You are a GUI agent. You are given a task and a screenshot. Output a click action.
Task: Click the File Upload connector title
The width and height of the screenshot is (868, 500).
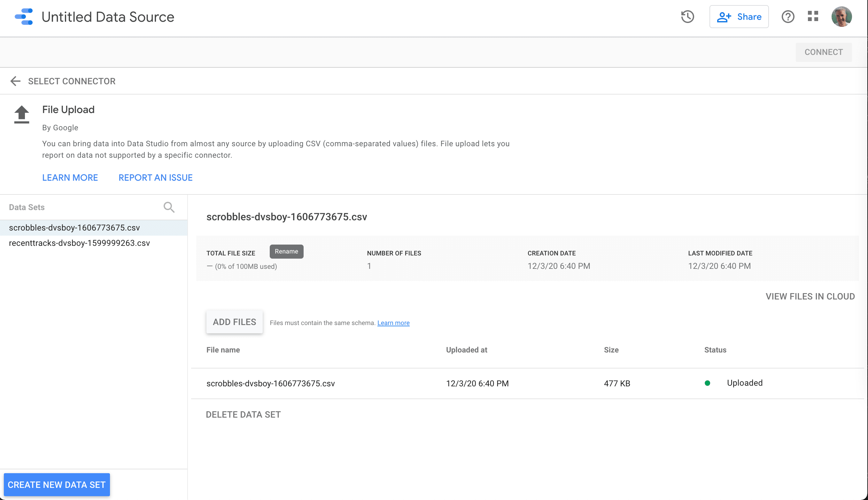(x=68, y=110)
